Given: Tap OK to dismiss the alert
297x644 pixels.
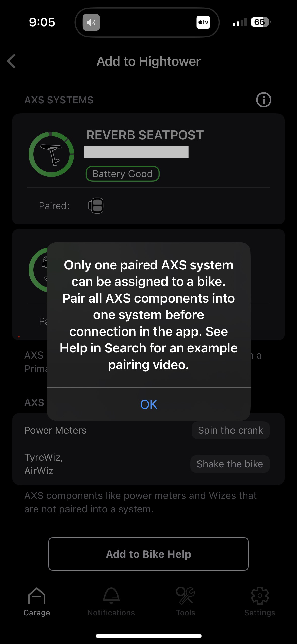Looking at the screenshot, I should pyautogui.click(x=149, y=404).
